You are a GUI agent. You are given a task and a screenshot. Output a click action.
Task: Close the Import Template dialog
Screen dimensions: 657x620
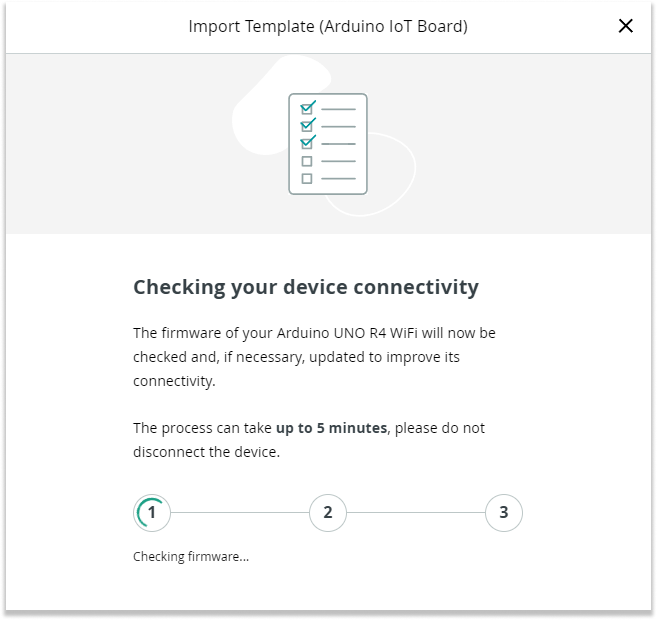[626, 26]
